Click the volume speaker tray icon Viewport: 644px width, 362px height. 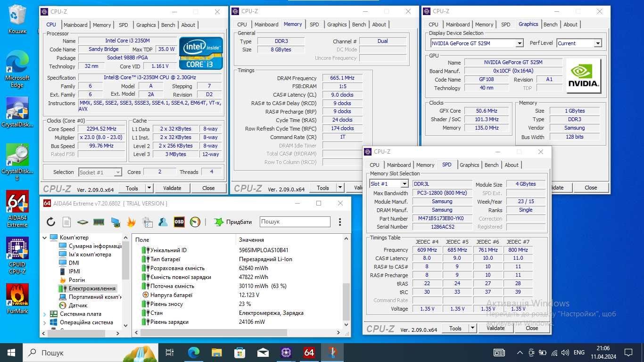[565, 353]
